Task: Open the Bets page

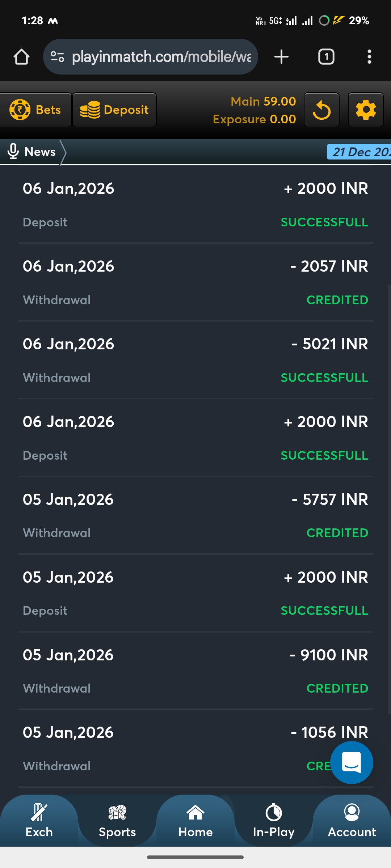Action: click(x=35, y=110)
